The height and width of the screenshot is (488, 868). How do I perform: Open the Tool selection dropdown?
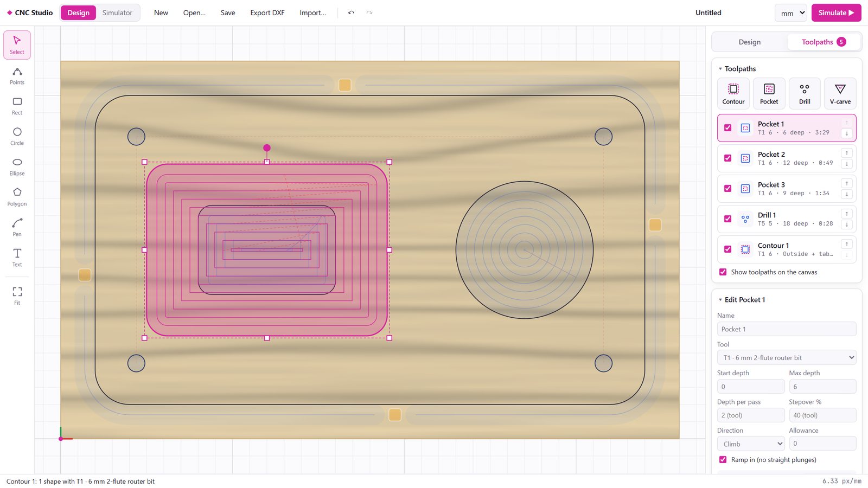click(x=787, y=358)
